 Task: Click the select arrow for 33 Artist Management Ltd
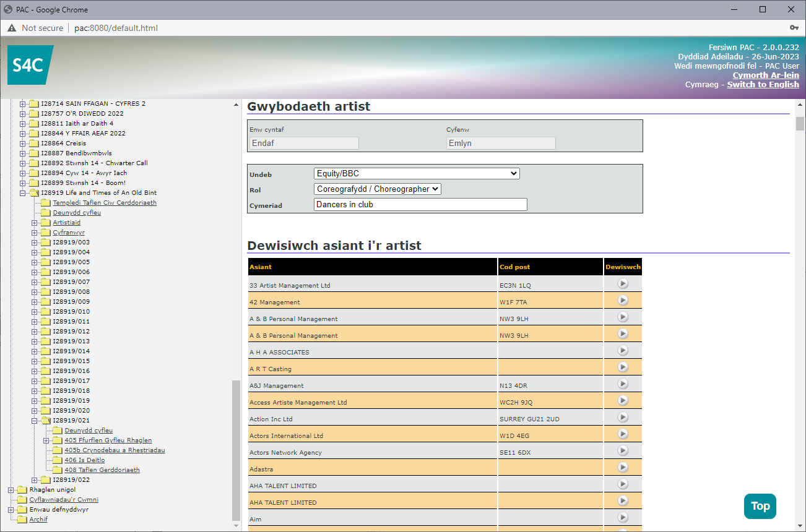click(623, 283)
